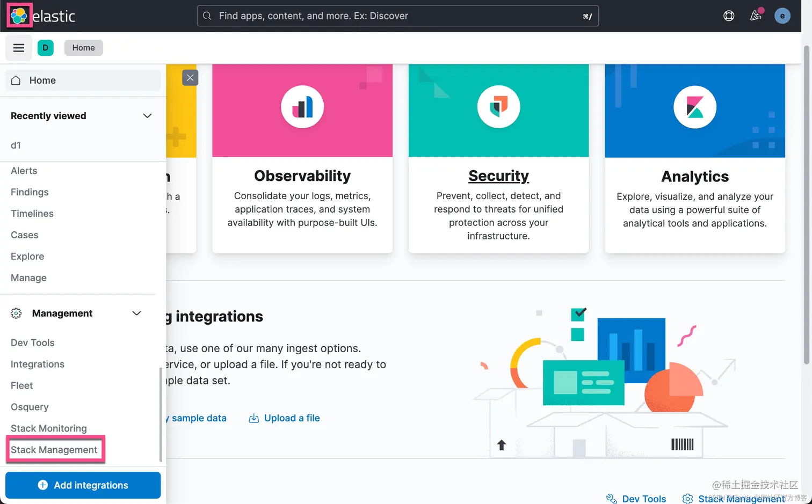Click the Recently viewed heading
Viewport: 812px width, 504px height.
coord(48,116)
